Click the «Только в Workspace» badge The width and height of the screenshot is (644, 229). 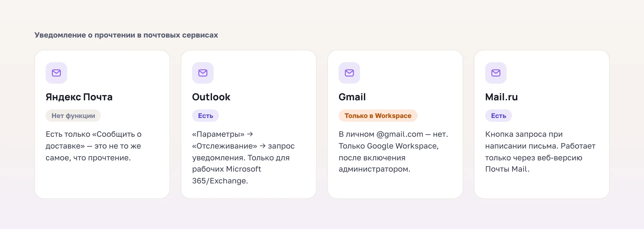pos(378,116)
